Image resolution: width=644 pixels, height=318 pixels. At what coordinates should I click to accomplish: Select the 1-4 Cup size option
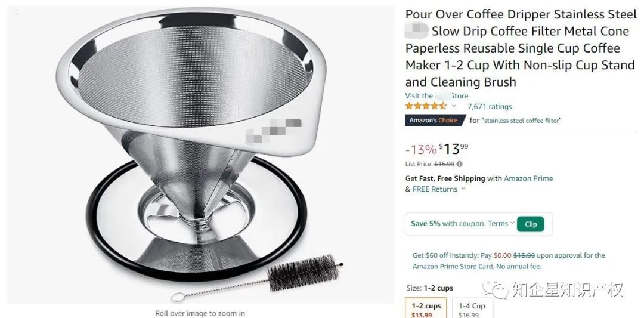(472, 308)
